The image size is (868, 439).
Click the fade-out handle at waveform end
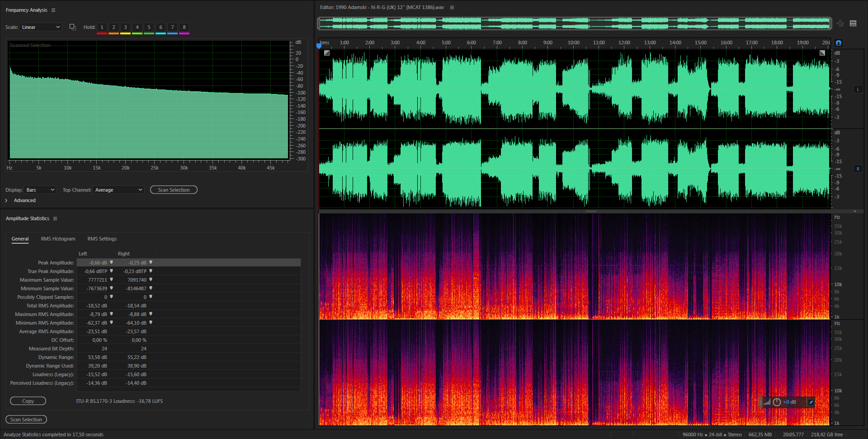(822, 53)
